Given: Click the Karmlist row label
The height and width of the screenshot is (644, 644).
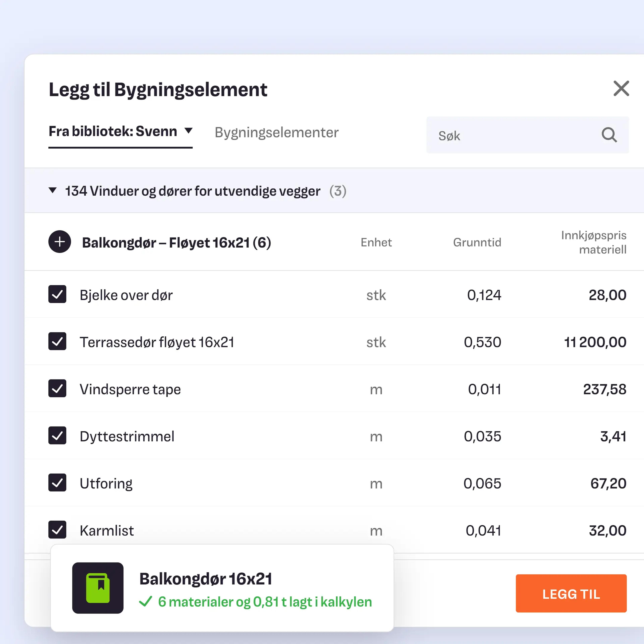Looking at the screenshot, I should pyautogui.click(x=107, y=530).
